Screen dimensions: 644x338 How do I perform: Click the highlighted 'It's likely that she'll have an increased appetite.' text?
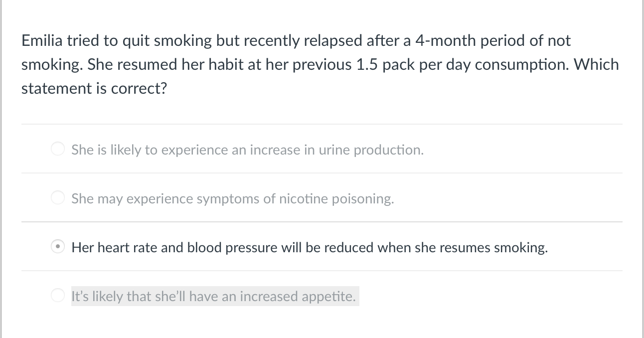coord(214,297)
